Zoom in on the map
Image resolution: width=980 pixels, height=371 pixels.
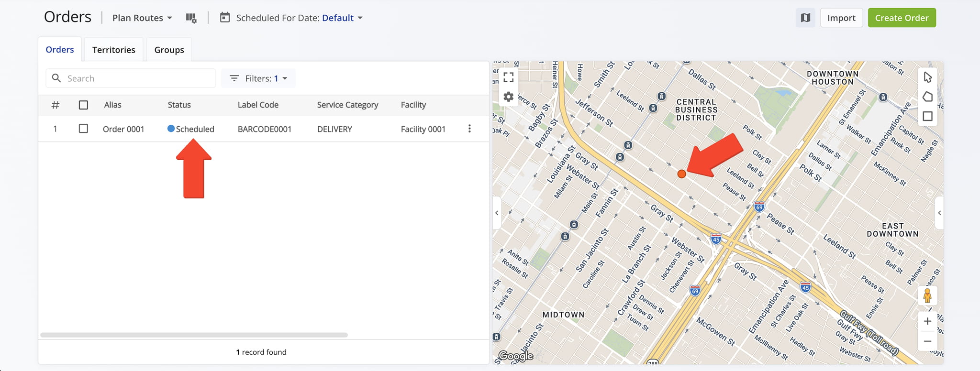[927, 321]
